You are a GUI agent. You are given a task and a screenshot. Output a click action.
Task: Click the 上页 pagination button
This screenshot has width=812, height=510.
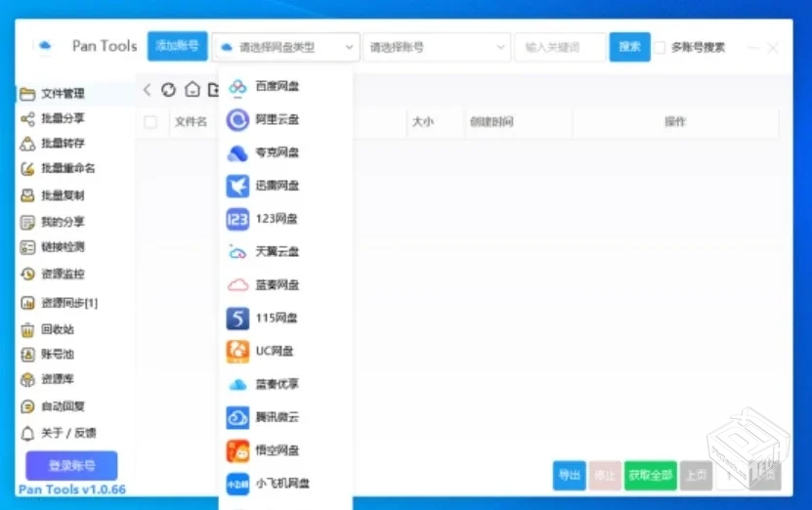(696, 475)
